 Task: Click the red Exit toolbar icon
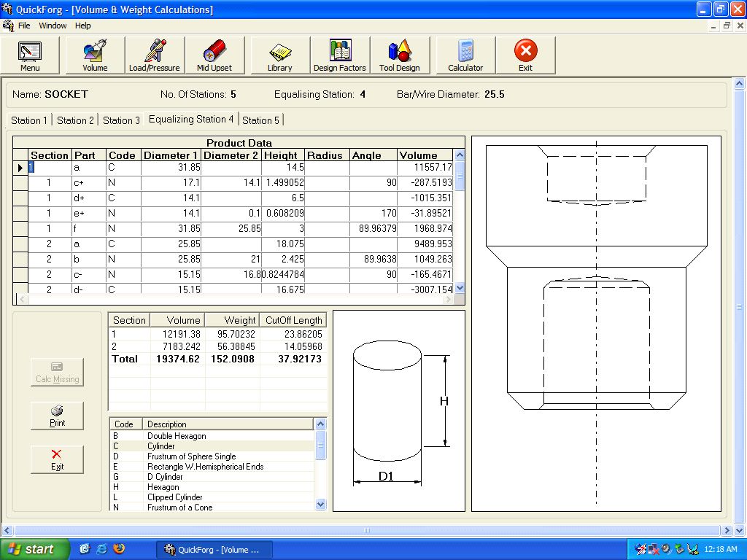point(525,55)
